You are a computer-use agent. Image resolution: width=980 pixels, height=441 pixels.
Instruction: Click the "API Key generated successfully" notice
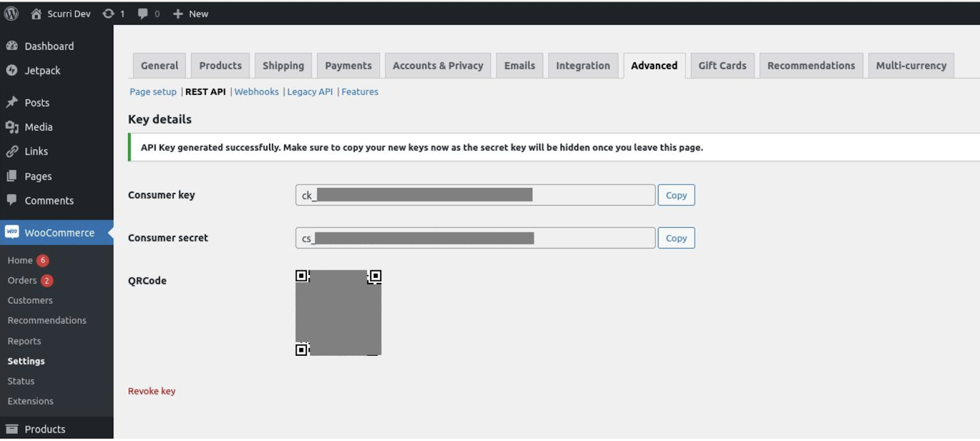coord(554,147)
